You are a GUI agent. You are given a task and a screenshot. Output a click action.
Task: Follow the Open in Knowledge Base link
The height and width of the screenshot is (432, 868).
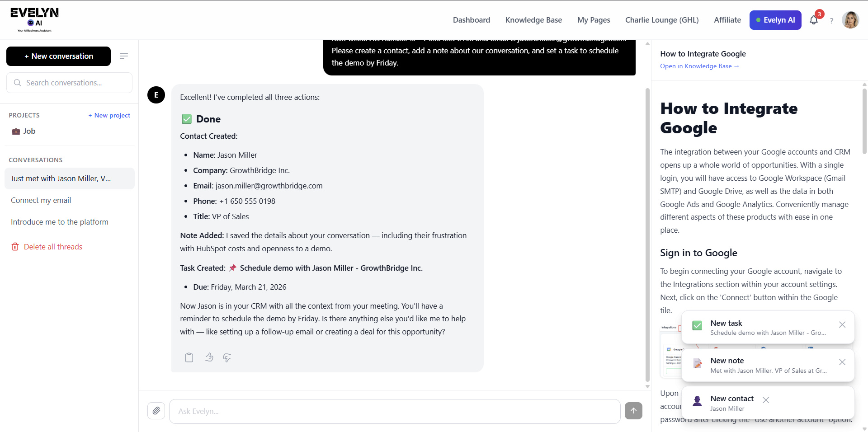point(699,66)
